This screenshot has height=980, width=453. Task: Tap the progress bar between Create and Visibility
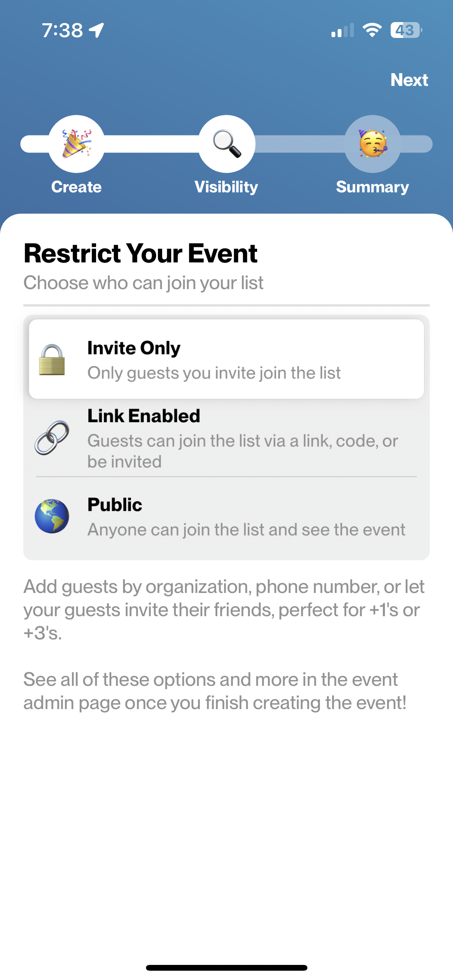[x=152, y=144]
